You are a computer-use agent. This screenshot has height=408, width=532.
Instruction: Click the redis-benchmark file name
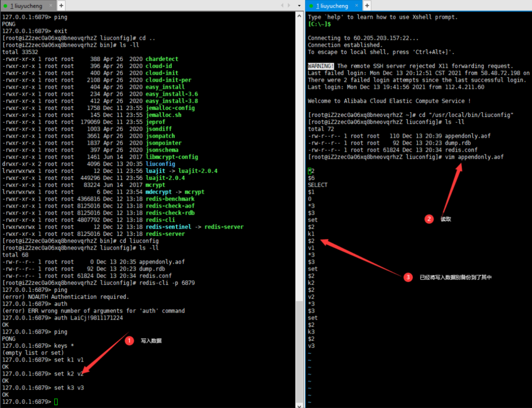(x=170, y=199)
